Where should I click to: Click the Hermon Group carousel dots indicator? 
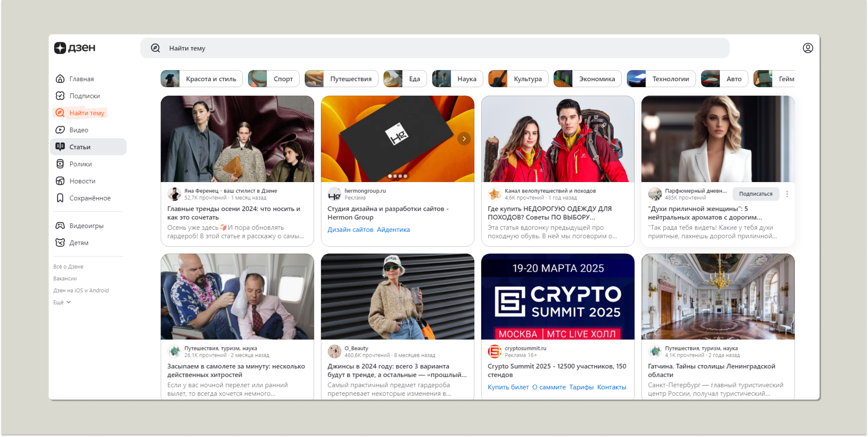click(x=398, y=176)
